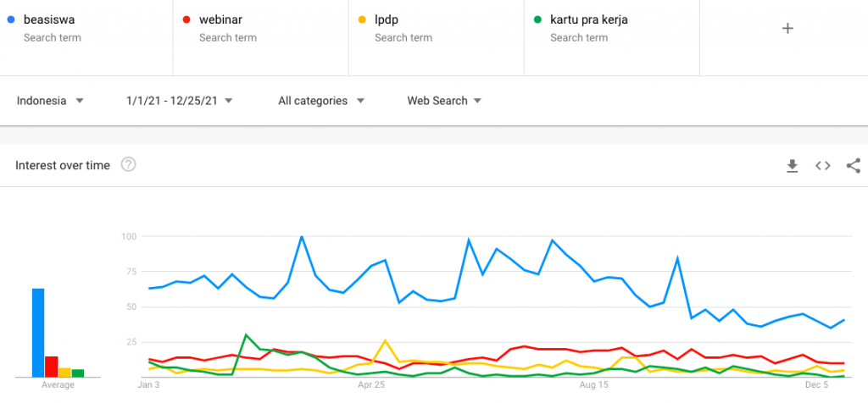The height and width of the screenshot is (403, 868).
Task: Click the red webinar color dot
Action: click(186, 19)
